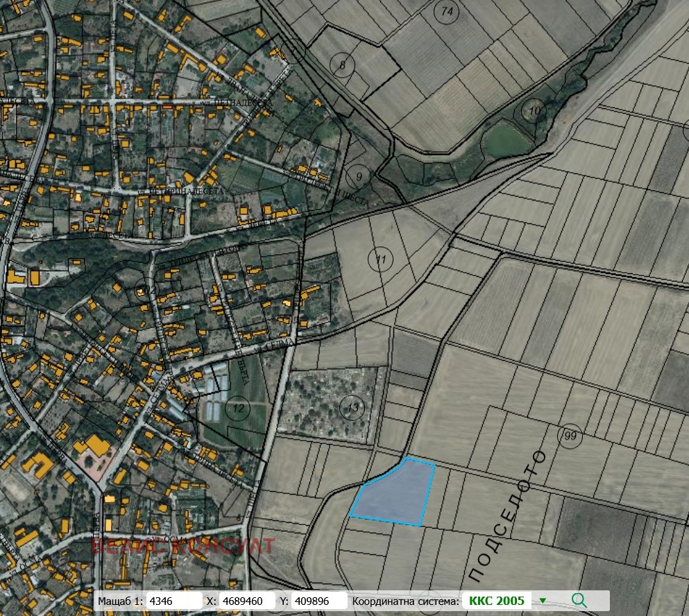The height and width of the screenshot is (616, 689).
Task: Open the KKS 2005 coordinate system dropdown
Action: pyautogui.click(x=496, y=601)
